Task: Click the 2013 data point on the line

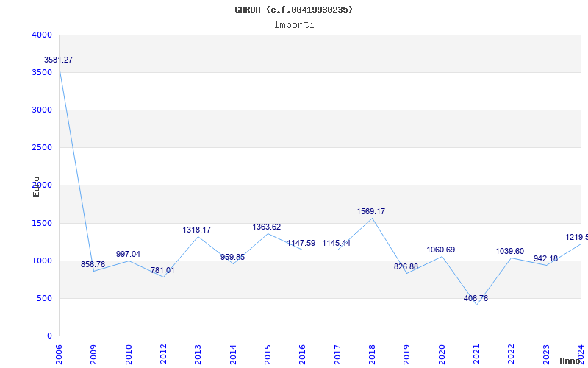Action: coord(198,236)
